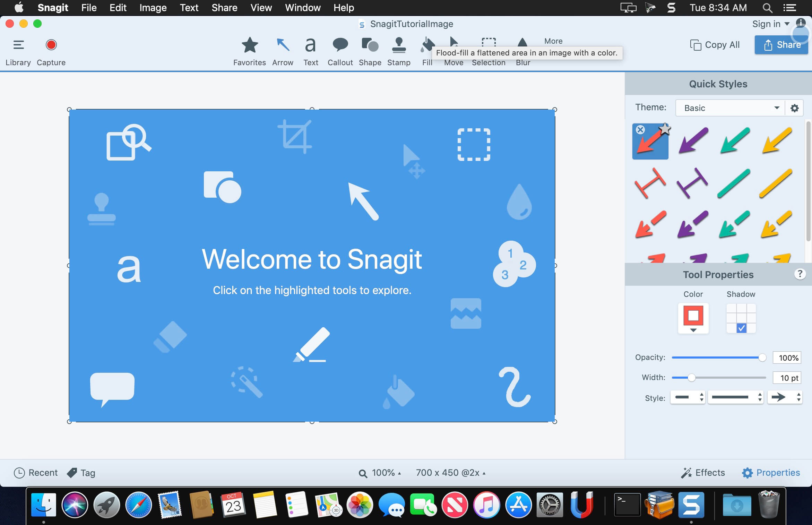Toggle Shadow checkbox in Tool Properties
The image size is (812, 525).
click(x=741, y=328)
